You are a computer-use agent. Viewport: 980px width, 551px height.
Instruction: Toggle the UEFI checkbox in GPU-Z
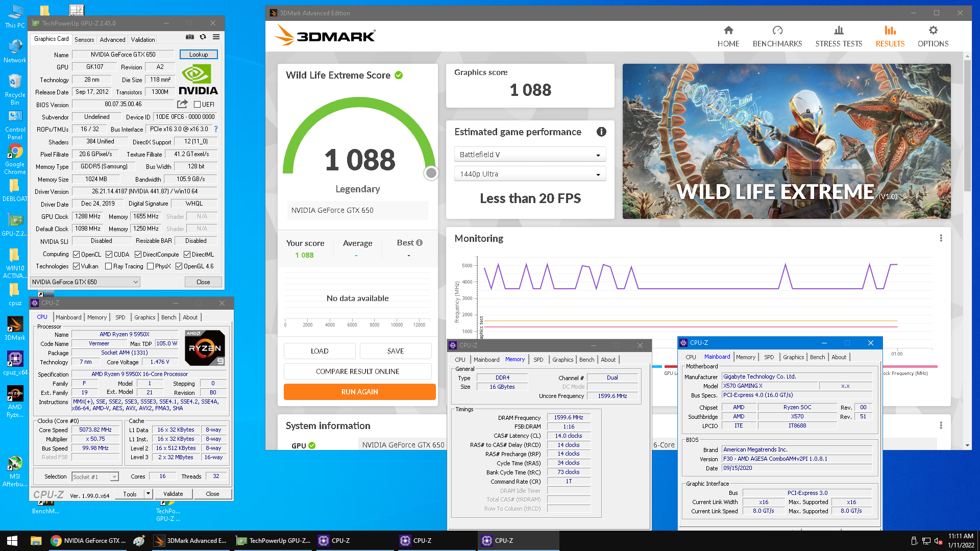click(x=197, y=105)
